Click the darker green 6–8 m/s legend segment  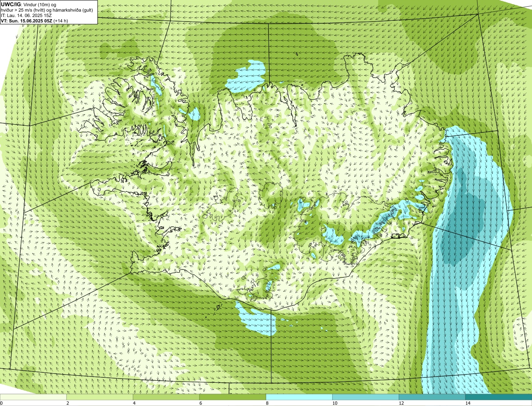233,397
